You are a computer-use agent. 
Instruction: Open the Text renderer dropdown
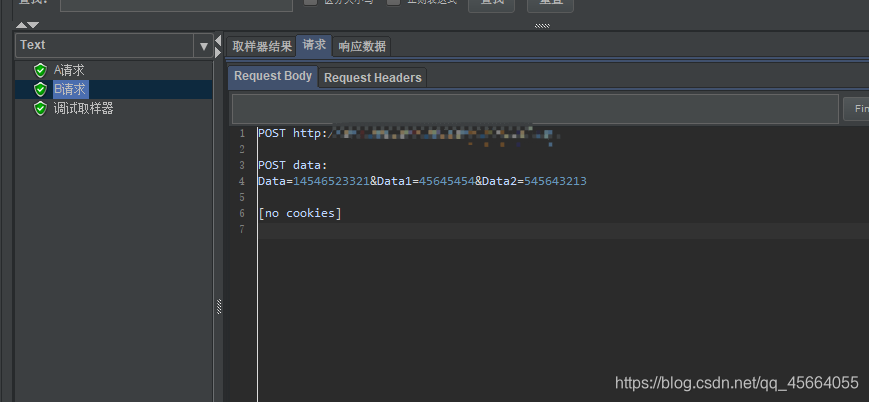click(114, 45)
